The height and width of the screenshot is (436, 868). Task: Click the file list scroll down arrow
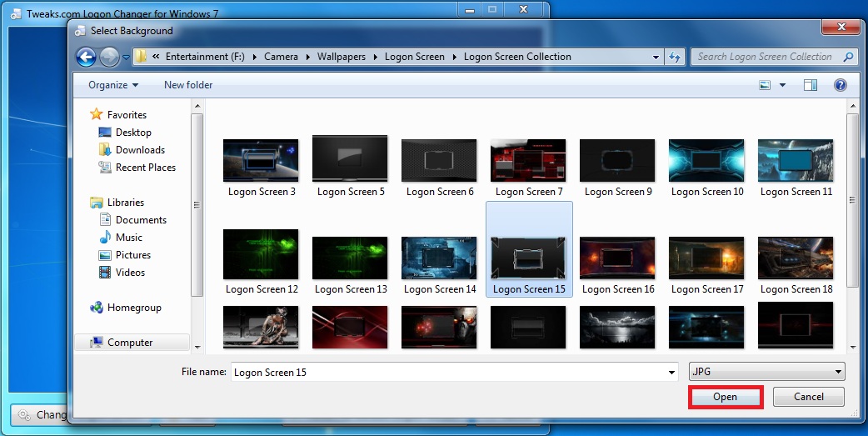(852, 347)
